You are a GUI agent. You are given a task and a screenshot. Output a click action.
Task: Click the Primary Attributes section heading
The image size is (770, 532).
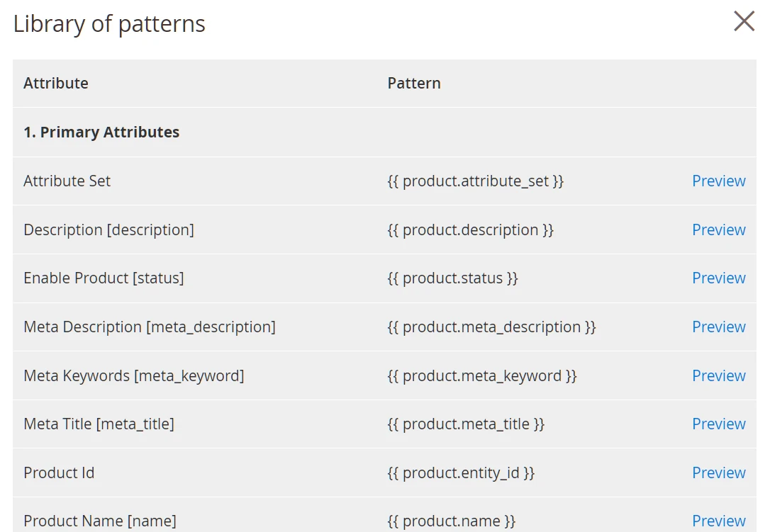click(x=101, y=132)
